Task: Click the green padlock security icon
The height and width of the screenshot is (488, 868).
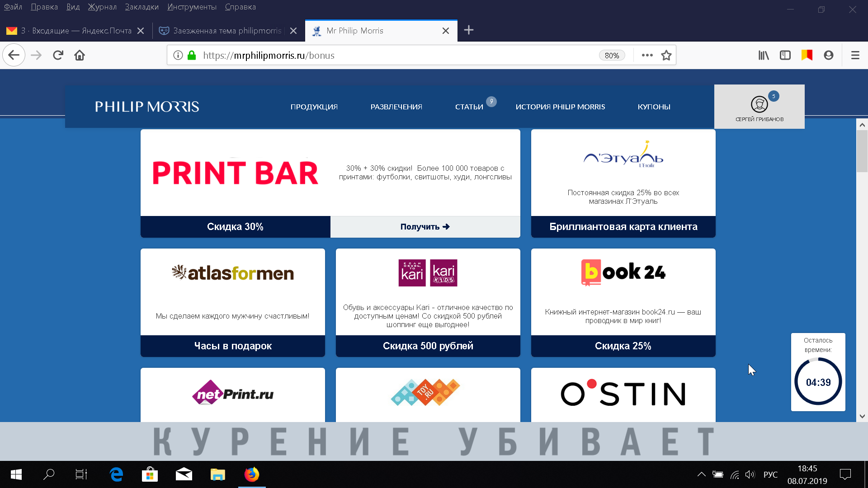Action: coord(192,55)
